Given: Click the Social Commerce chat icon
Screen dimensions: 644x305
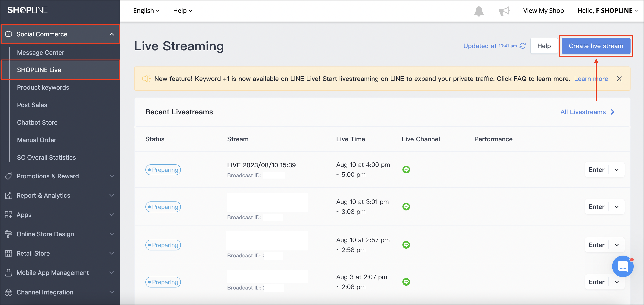Looking at the screenshot, I should click(9, 34).
